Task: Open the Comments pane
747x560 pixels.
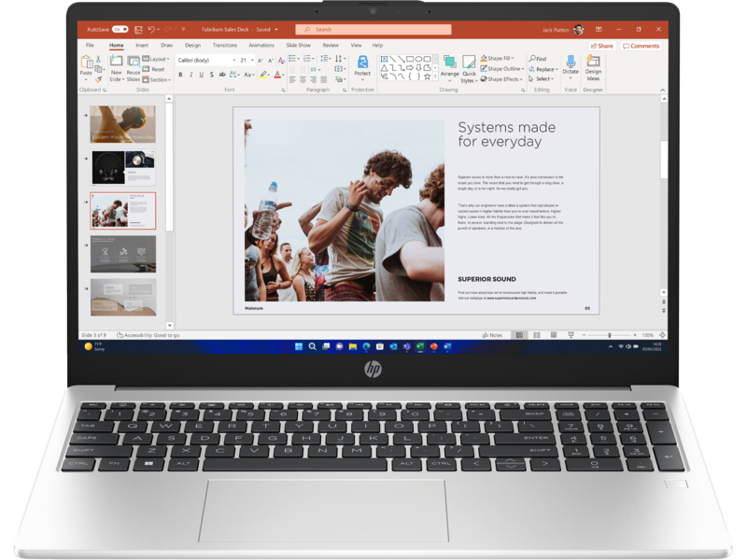Action: (x=641, y=46)
